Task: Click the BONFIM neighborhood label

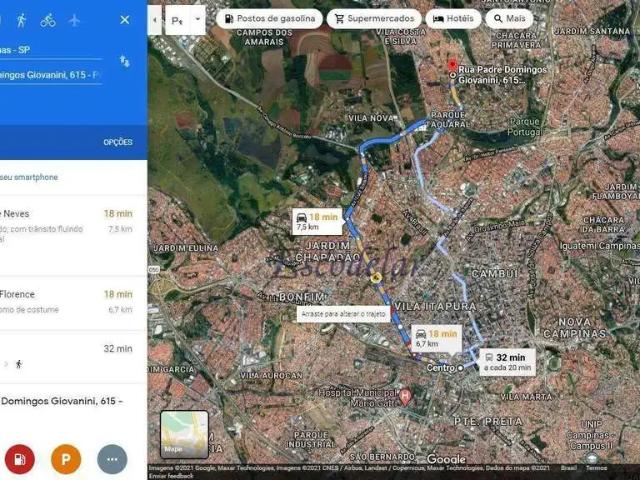Action: tap(302, 297)
